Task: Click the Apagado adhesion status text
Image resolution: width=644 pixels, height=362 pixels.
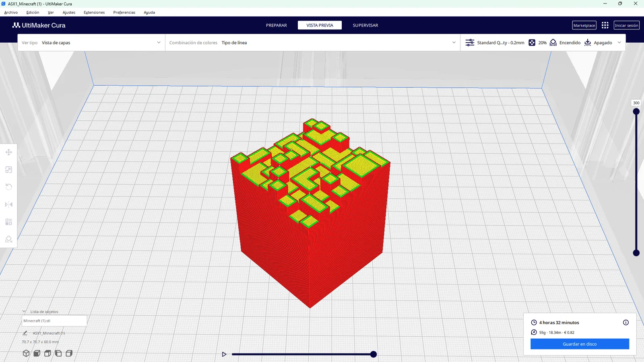Action: click(603, 43)
